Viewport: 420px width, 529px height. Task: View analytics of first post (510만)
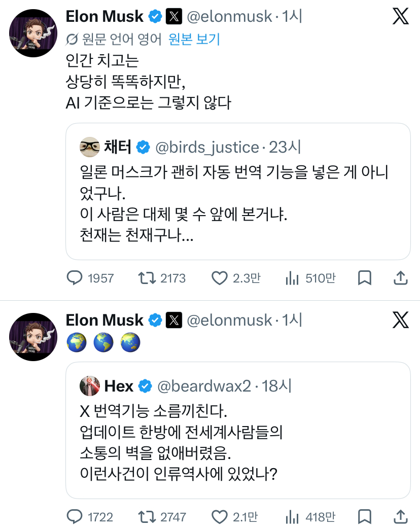292,278
